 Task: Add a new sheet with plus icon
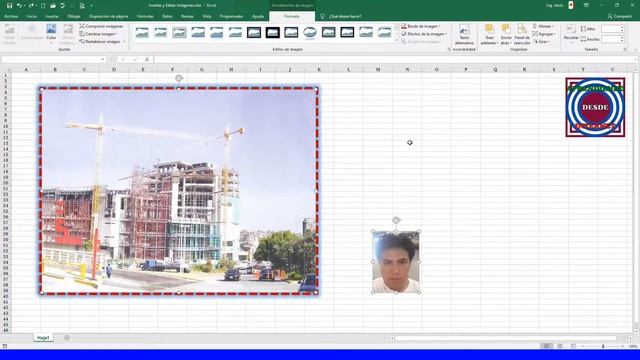pos(67,338)
